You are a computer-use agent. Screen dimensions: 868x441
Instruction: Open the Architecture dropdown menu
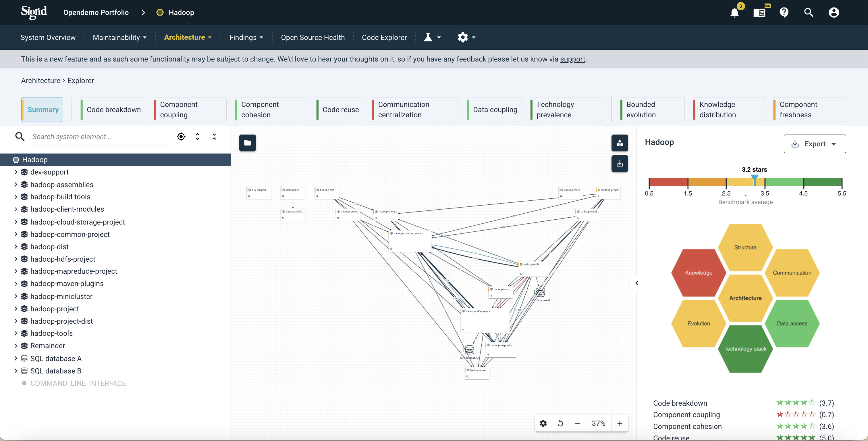188,37
